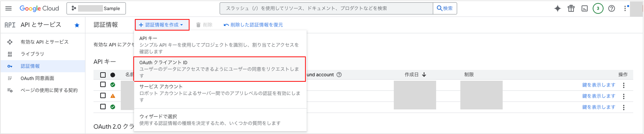
Task: Open the help question mark icon
Action: pyautogui.click(x=611, y=8)
